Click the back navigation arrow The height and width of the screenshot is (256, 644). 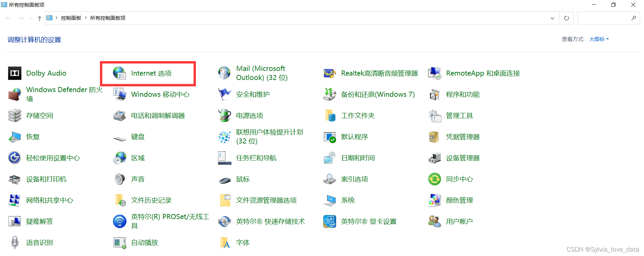tap(8, 18)
